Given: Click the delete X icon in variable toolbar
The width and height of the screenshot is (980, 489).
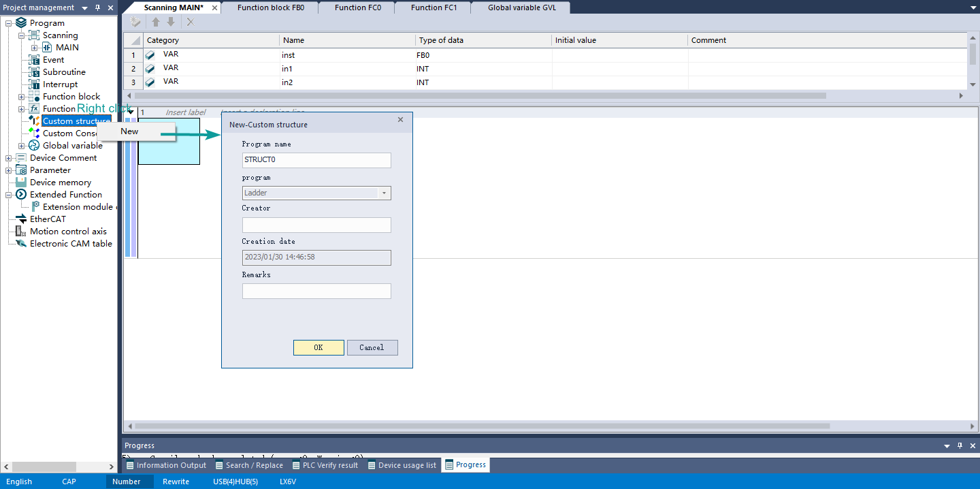Looking at the screenshot, I should [191, 22].
